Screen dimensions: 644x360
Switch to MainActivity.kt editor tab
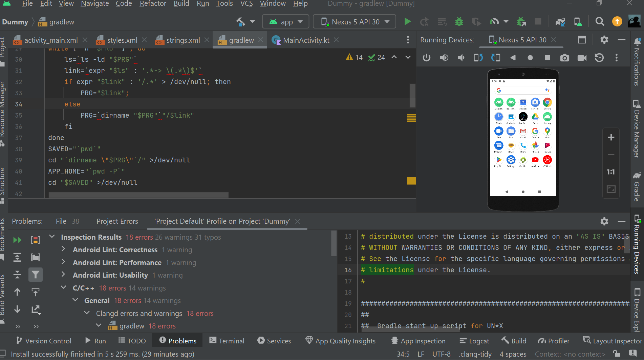point(305,40)
